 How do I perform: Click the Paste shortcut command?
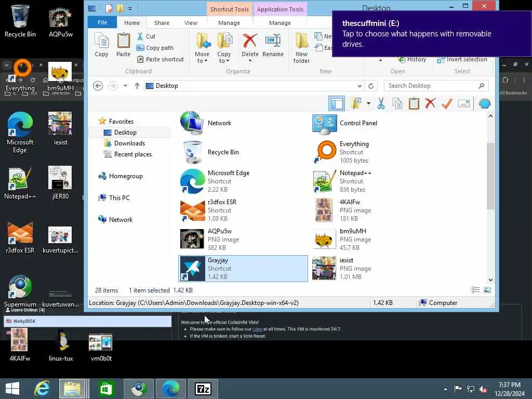point(160,59)
